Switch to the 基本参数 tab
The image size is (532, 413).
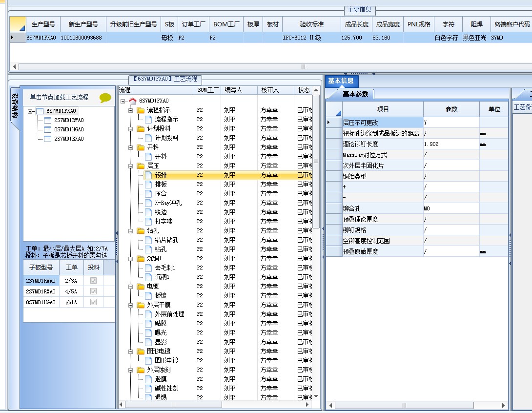355,94
